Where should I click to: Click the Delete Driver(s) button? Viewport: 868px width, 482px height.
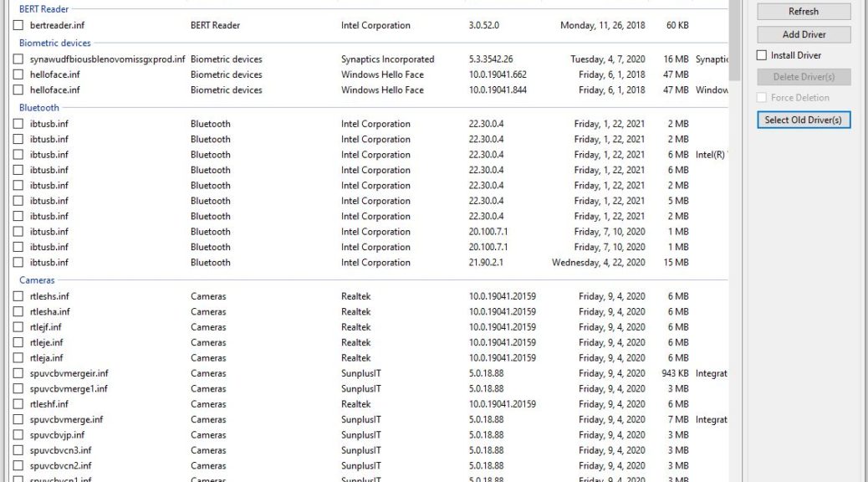pyautogui.click(x=804, y=77)
